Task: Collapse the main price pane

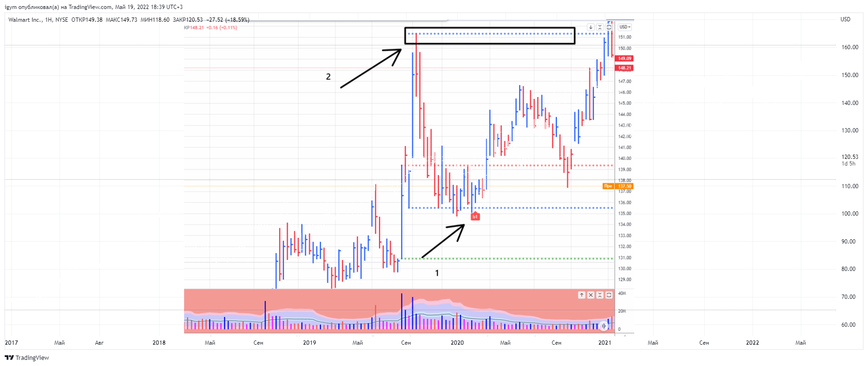Action: click(x=600, y=27)
